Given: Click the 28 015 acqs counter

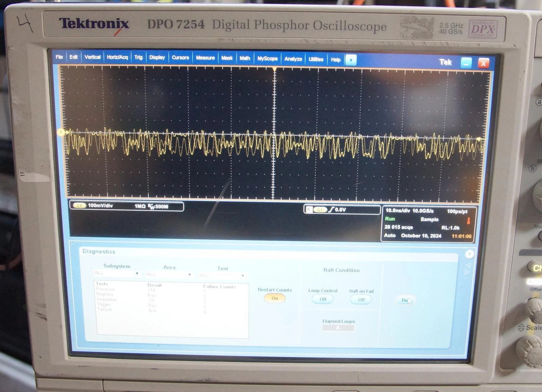Looking at the screenshot, I should point(398,227).
